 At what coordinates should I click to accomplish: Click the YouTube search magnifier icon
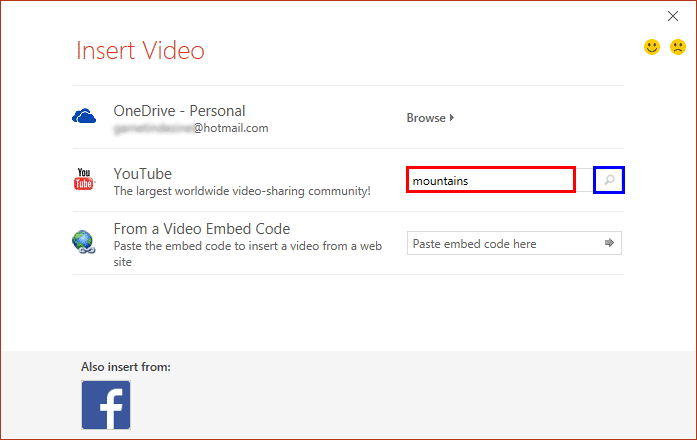point(609,180)
